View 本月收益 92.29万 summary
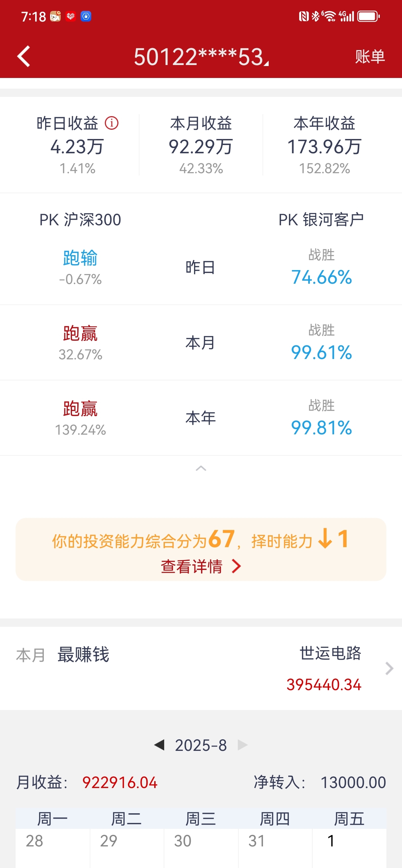Screen dimensions: 402x868 click(x=201, y=145)
